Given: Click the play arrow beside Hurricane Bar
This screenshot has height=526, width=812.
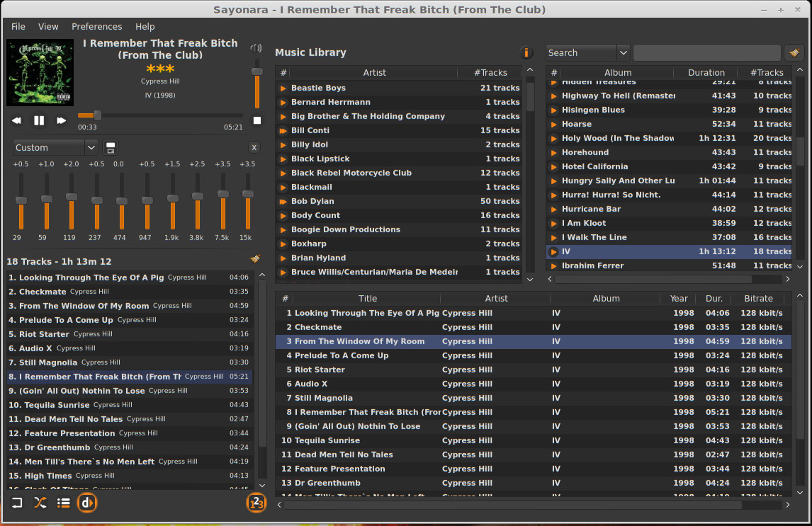Looking at the screenshot, I should pyautogui.click(x=553, y=210).
